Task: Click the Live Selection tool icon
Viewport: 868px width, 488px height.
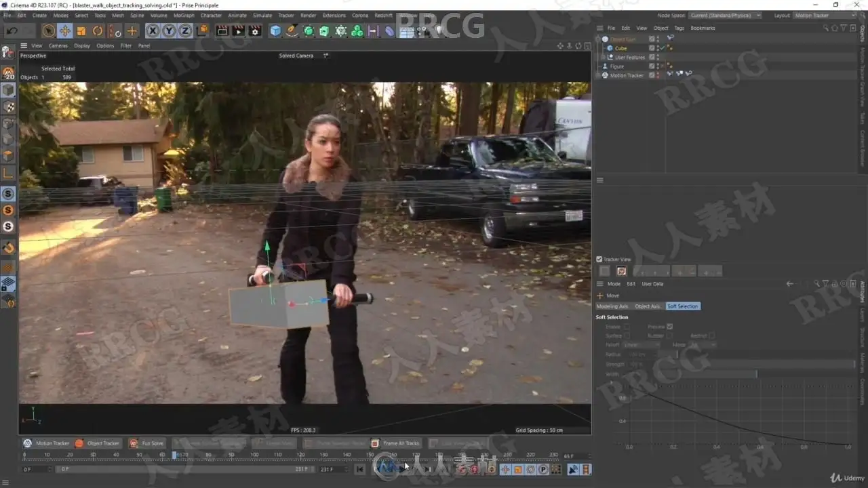Action: tap(48, 30)
